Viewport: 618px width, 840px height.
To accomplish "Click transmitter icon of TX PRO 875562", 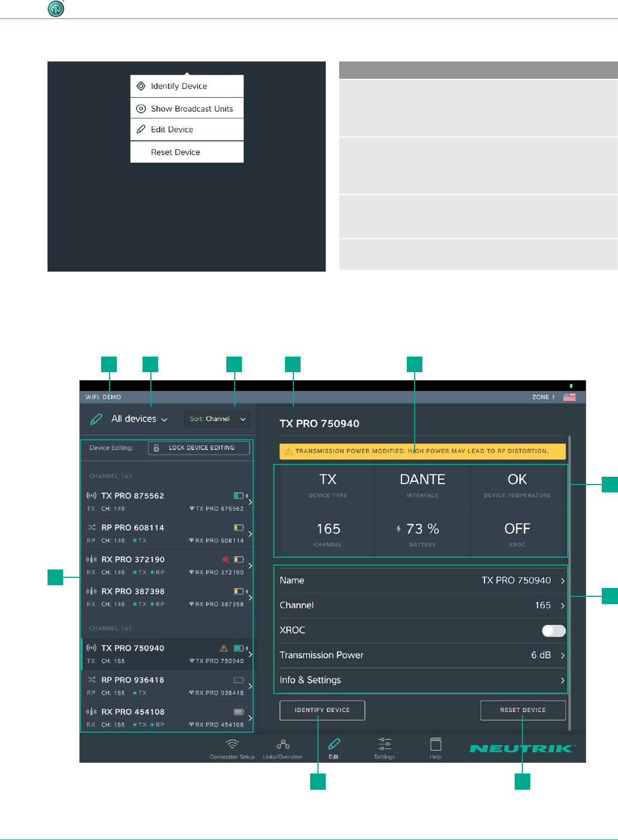I will coord(91,496).
